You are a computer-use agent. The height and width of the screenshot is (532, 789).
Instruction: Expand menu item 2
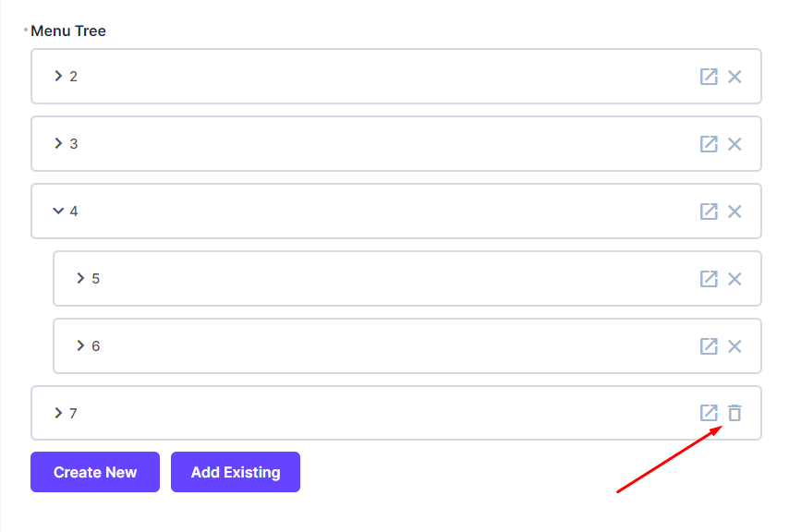[57, 77]
